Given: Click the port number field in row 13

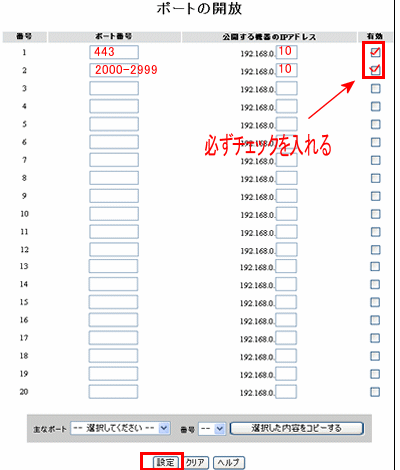Looking at the screenshot, I should (113, 266).
